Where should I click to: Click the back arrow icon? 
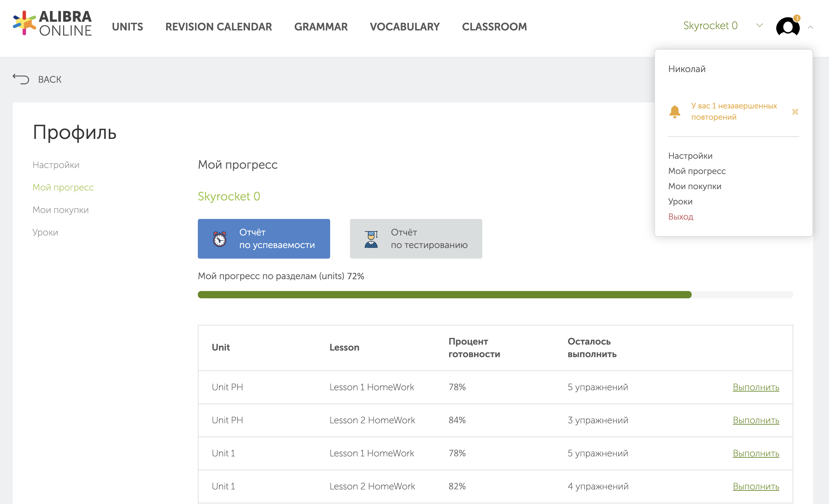pos(21,79)
